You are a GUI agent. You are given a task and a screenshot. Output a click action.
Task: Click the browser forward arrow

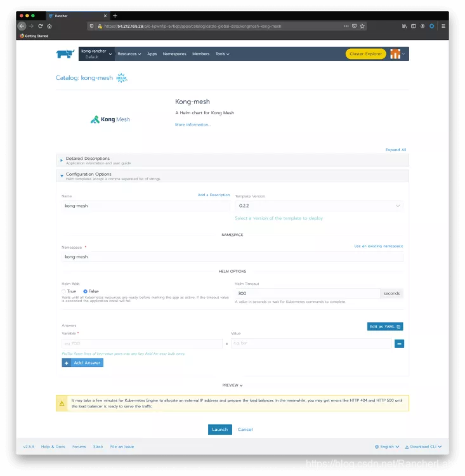click(31, 26)
